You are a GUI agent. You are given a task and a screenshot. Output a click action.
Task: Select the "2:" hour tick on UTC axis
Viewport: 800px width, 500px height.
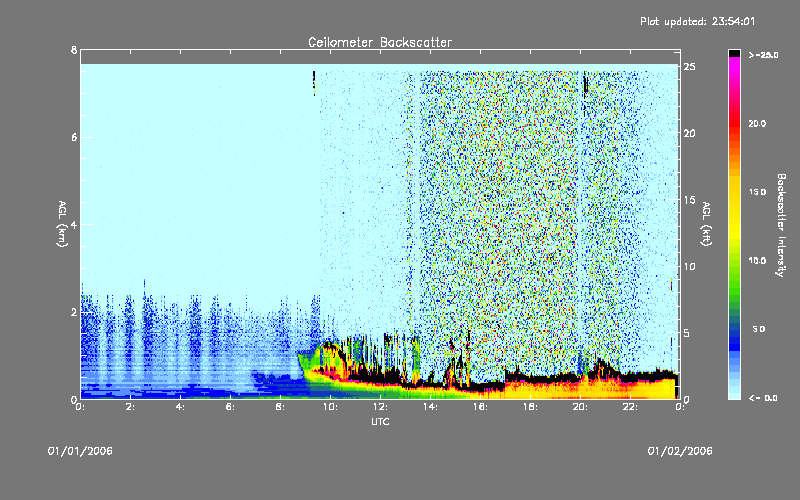click(130, 407)
